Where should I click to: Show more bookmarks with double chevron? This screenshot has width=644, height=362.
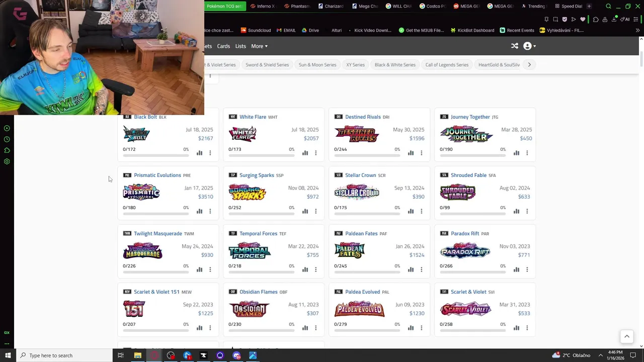pyautogui.click(x=637, y=30)
